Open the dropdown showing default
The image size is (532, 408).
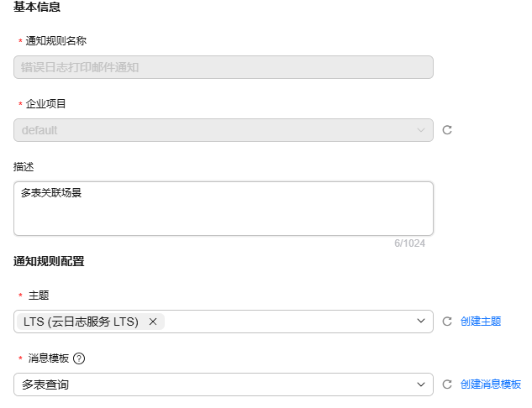pos(224,130)
